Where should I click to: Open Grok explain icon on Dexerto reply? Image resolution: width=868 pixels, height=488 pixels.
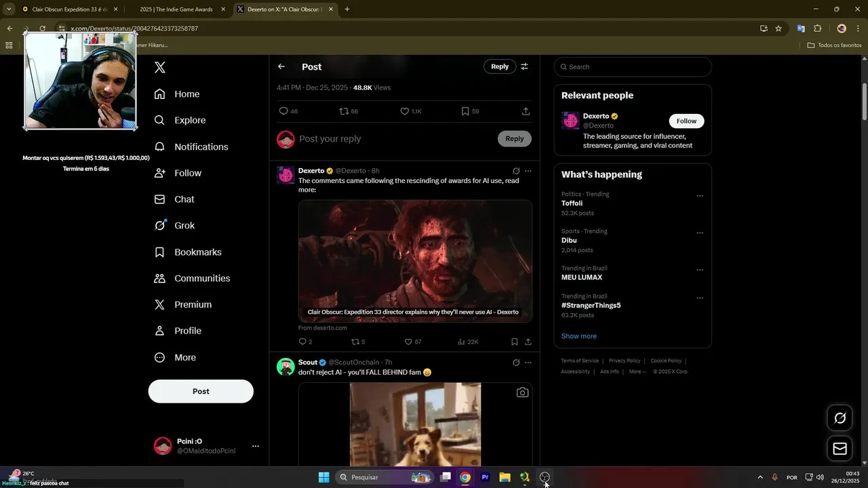point(516,171)
